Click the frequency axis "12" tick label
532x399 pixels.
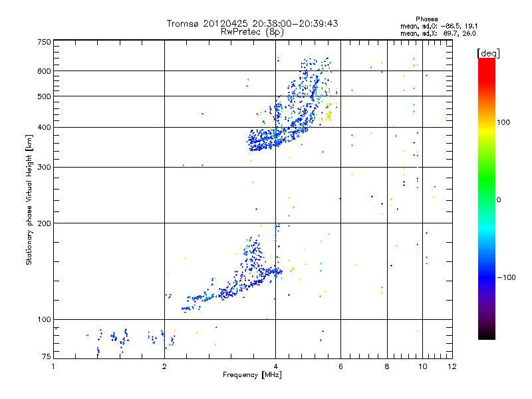pyautogui.click(x=452, y=366)
